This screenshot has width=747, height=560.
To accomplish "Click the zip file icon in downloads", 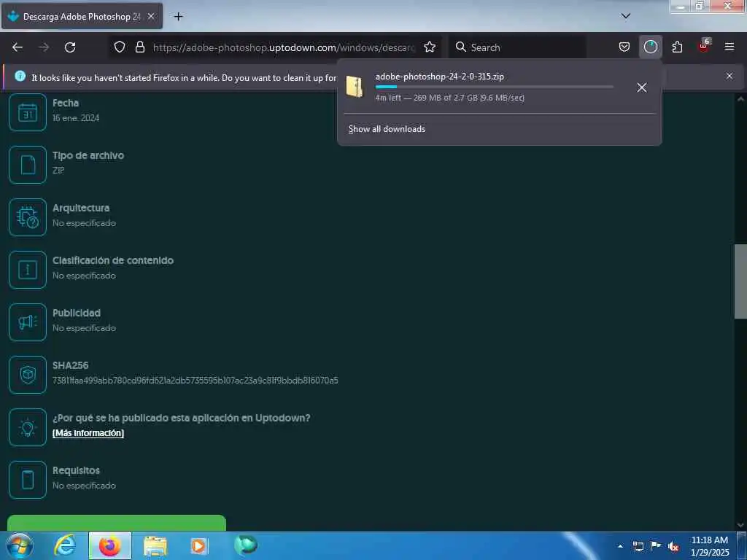I will (355, 87).
